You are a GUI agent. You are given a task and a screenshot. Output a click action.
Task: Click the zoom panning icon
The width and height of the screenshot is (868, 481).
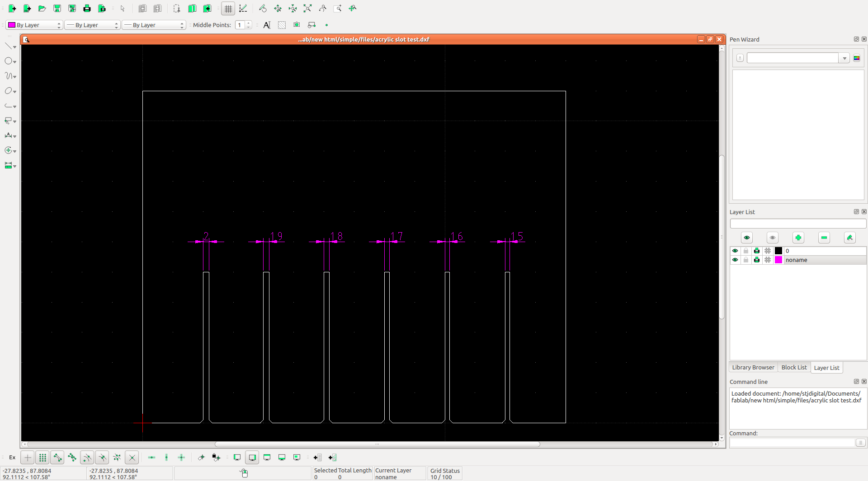[352, 8]
